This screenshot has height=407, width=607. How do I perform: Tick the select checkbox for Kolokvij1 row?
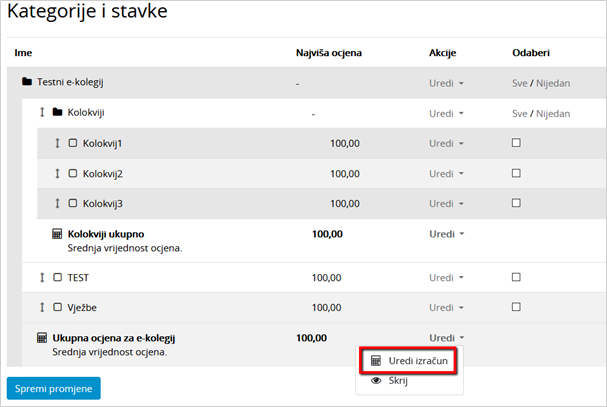click(516, 143)
